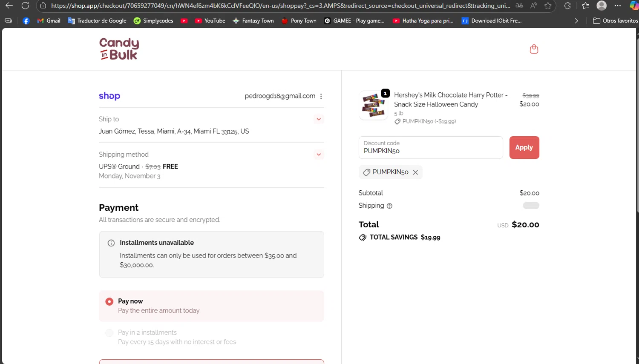
Task: Click shipping address text Juan Gómez
Action: pyautogui.click(x=174, y=132)
